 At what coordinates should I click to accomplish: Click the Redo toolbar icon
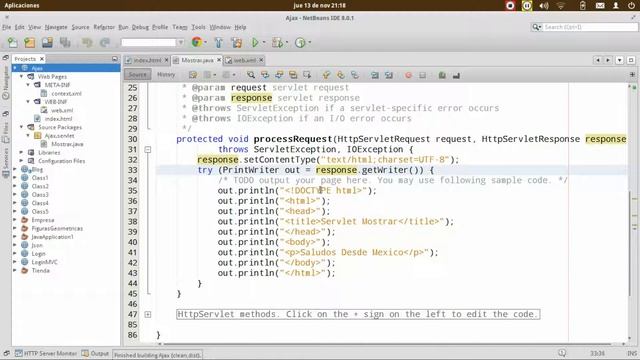pos(105,42)
